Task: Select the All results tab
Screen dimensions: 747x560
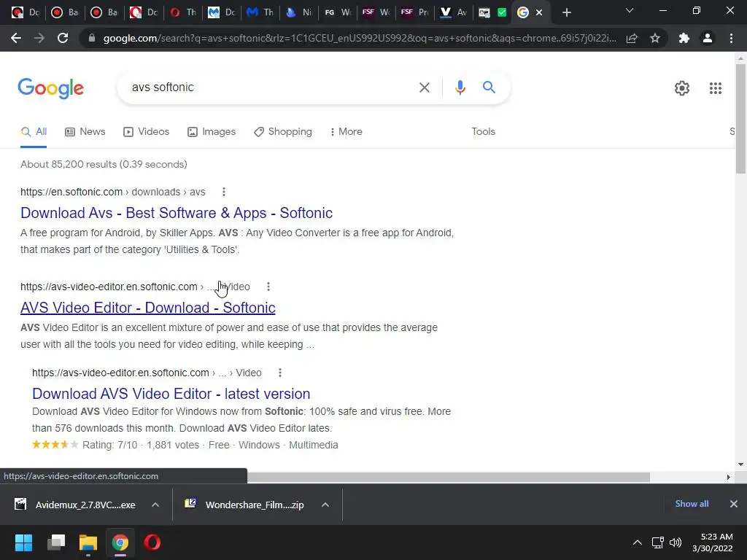Action: [x=34, y=132]
